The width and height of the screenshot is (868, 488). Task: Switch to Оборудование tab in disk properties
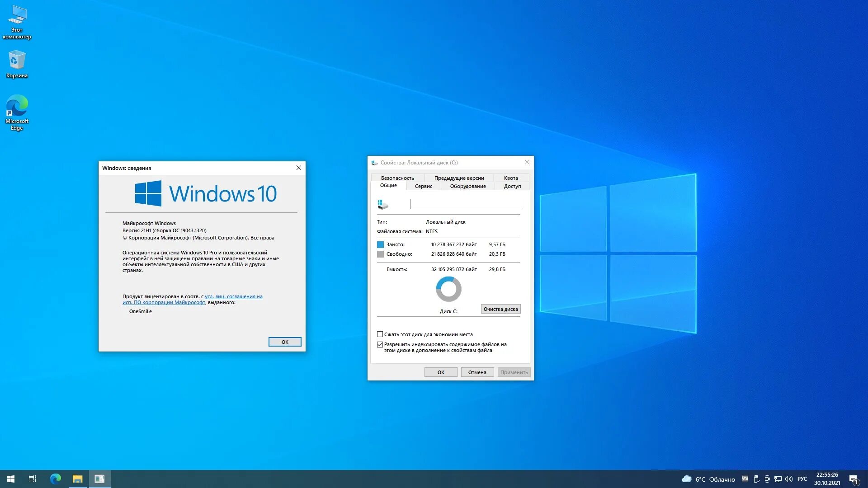pyautogui.click(x=468, y=186)
